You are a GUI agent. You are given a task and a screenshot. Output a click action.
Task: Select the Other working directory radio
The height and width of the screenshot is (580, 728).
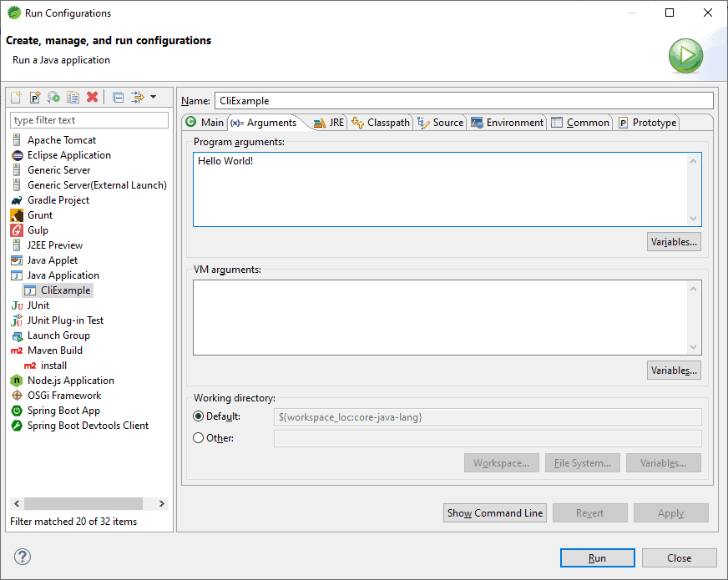tap(199, 438)
